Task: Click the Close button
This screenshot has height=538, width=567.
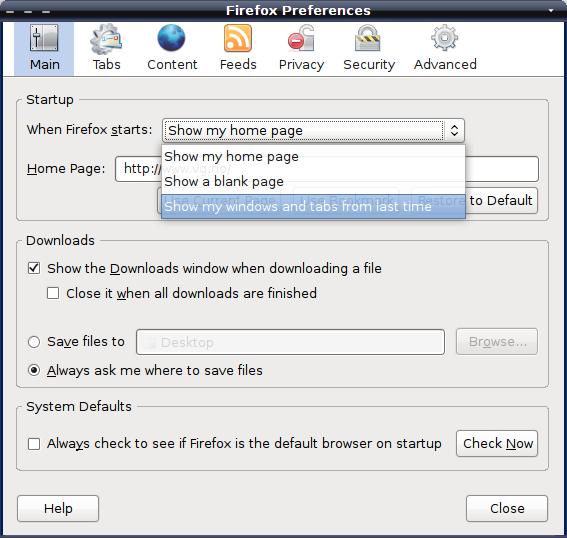Action: click(507, 508)
